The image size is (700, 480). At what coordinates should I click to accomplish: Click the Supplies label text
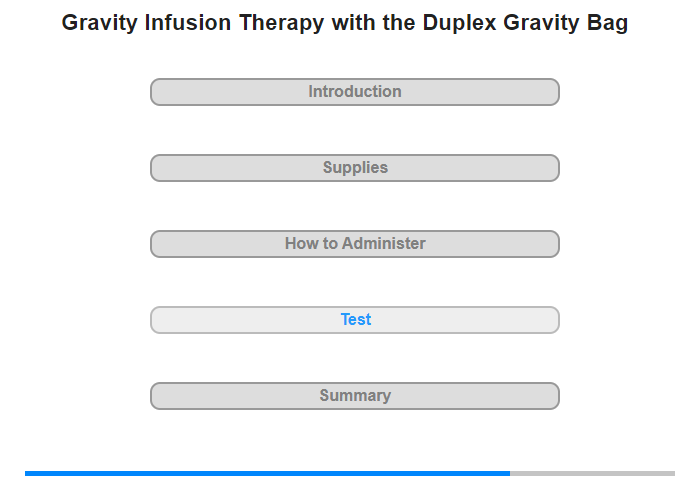pos(355,168)
